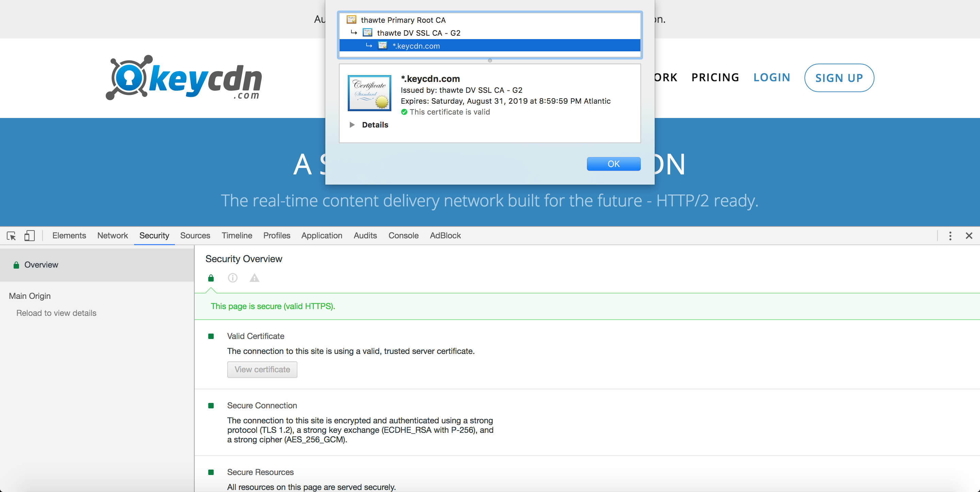Click the green square beside Secure Resources
The width and height of the screenshot is (980, 492).
pos(211,472)
